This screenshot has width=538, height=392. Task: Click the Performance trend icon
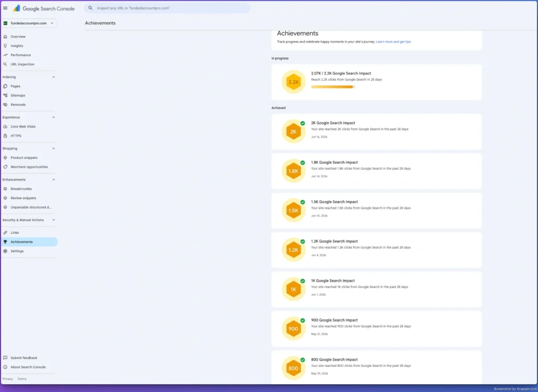(x=5, y=55)
